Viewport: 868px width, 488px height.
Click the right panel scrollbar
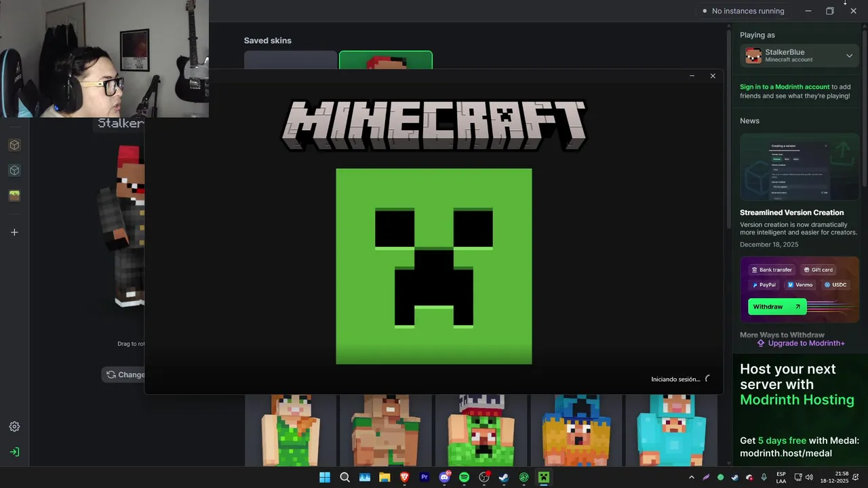pos(864,108)
